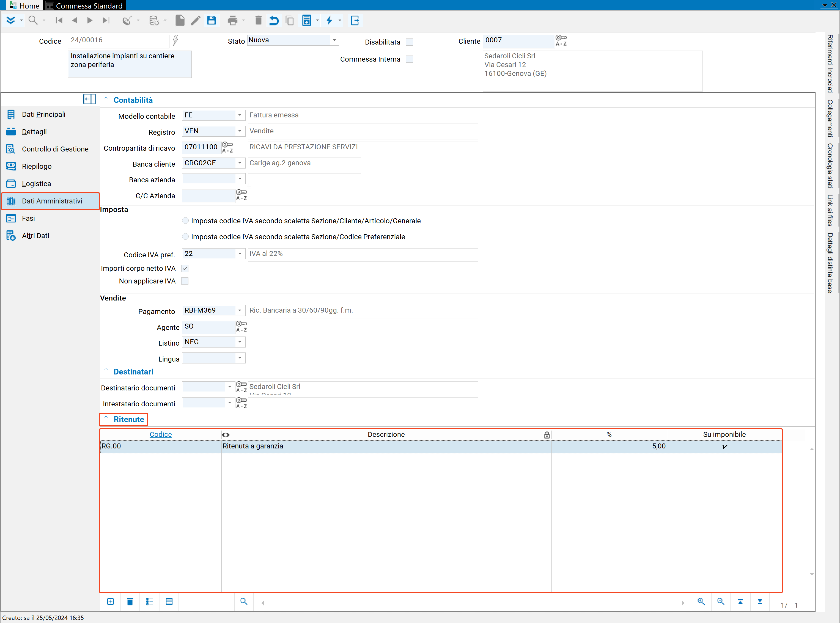Viewport: 840px width, 623px height.
Task: Click the Delete trash icon in top toolbar
Action: coord(258,20)
